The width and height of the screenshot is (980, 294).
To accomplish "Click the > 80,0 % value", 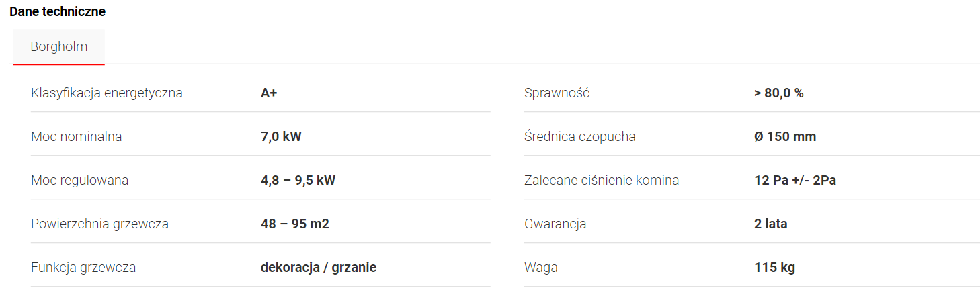I will (778, 93).
